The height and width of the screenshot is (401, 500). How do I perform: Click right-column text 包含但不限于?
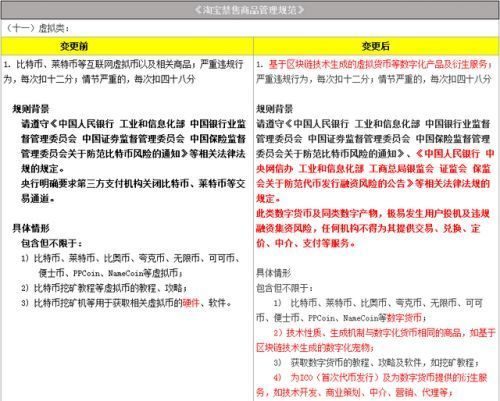point(284,288)
